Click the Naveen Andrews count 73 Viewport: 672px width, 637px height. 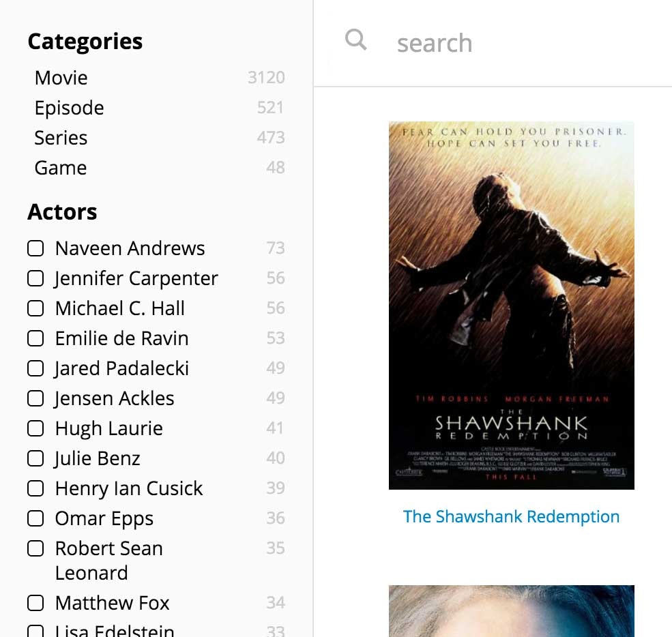pos(276,248)
